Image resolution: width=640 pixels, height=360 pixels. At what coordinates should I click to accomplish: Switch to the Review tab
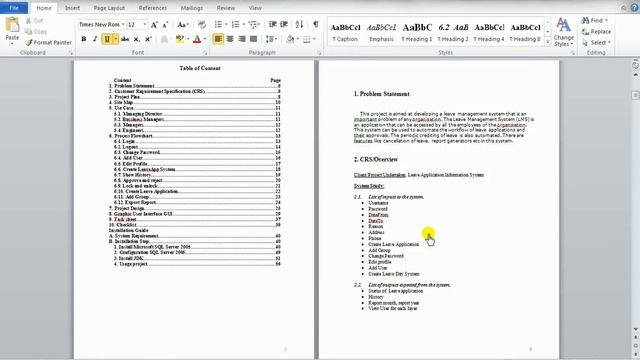226,8
